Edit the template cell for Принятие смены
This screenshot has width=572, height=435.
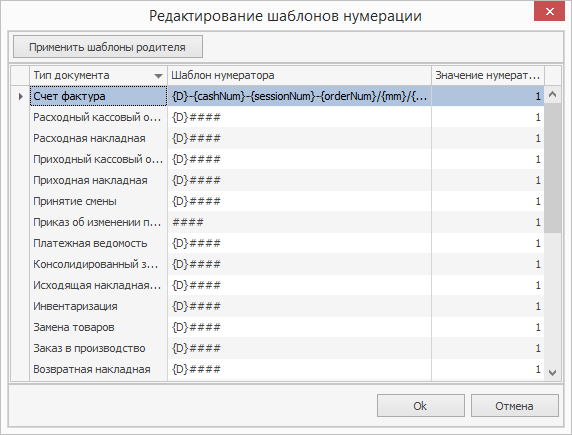click(299, 201)
